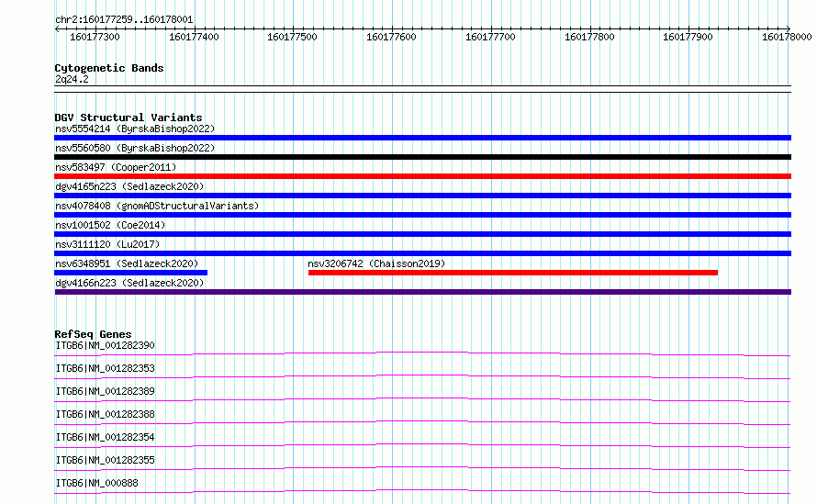Click ruler position 160177400
Image resolution: width=817 pixels, height=504 pixels.
point(194,37)
